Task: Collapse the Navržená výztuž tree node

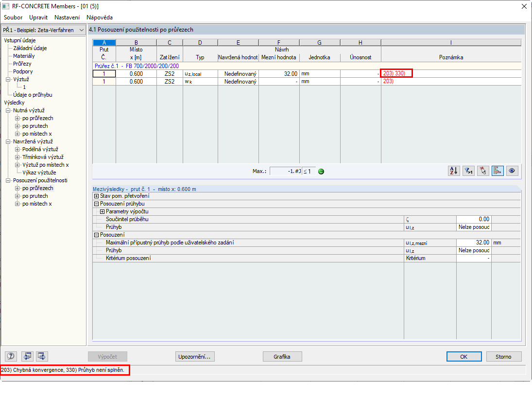Action: click(x=8, y=142)
